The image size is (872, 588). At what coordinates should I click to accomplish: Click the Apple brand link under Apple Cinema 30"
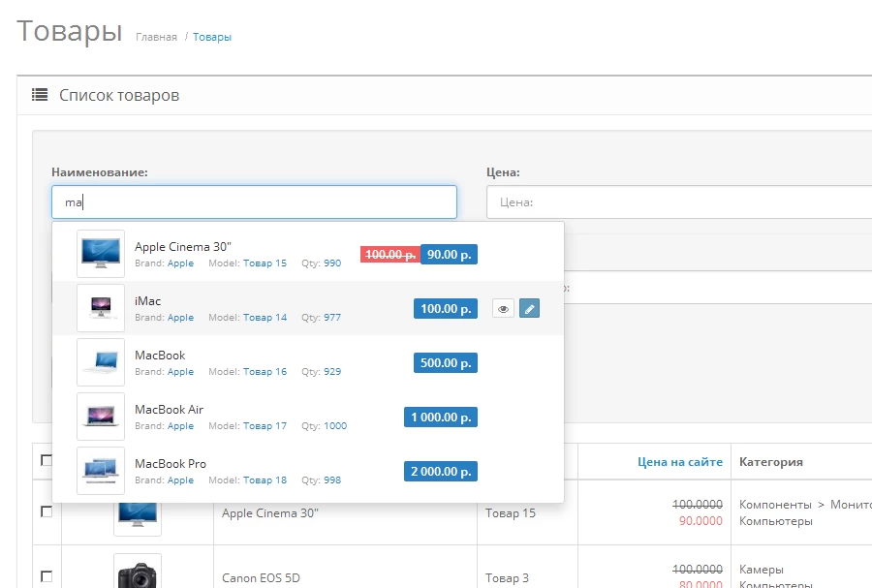click(x=181, y=263)
